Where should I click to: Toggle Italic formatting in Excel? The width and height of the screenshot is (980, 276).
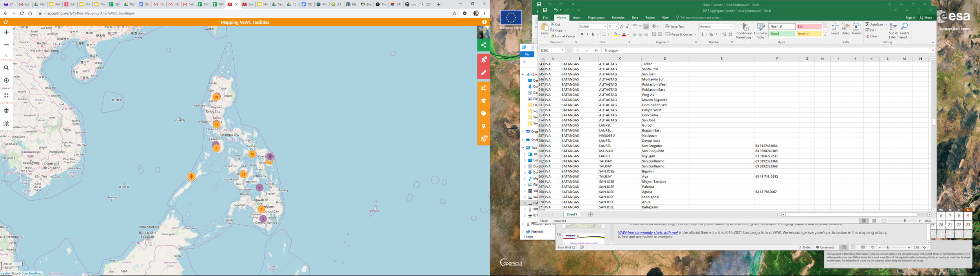pos(587,35)
